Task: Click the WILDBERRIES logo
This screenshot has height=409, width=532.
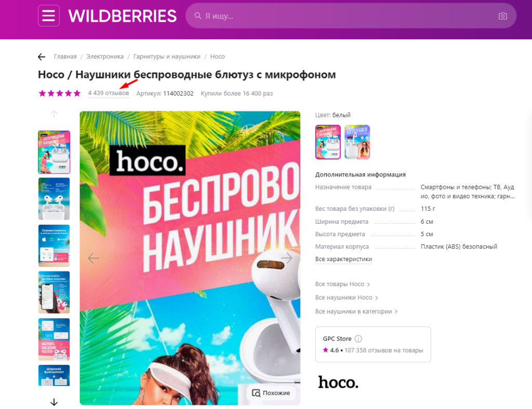Action: pos(123,16)
